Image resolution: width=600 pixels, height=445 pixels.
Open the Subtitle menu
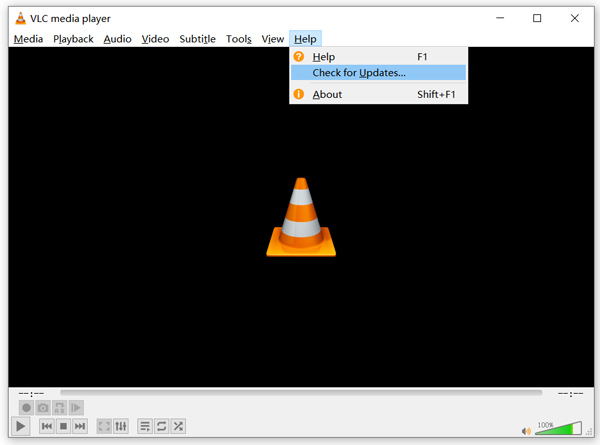[x=197, y=39]
